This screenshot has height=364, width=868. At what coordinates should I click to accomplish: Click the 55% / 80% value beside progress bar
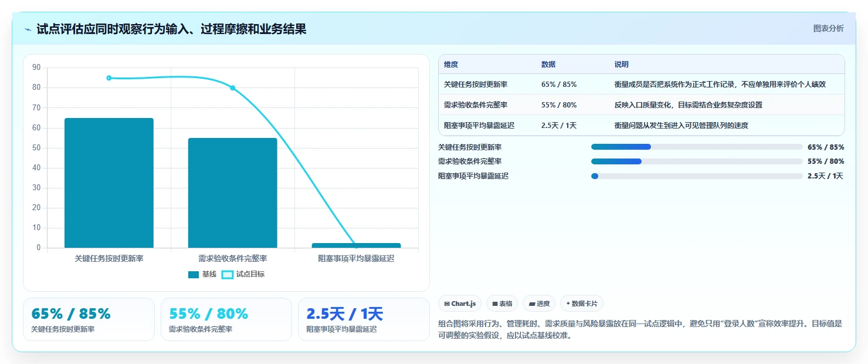click(x=826, y=161)
